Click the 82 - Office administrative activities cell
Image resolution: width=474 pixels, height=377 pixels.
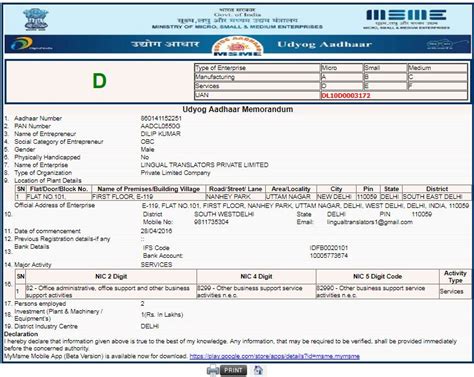coord(111,291)
